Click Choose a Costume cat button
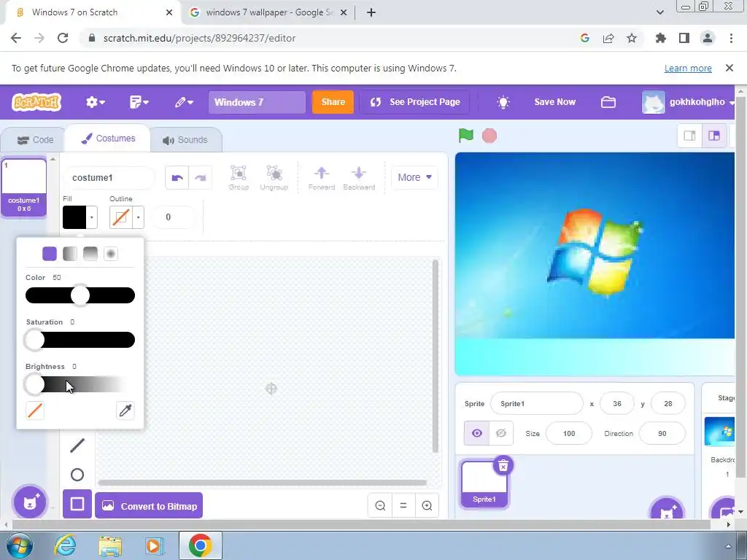This screenshot has width=747, height=560. pos(31,502)
